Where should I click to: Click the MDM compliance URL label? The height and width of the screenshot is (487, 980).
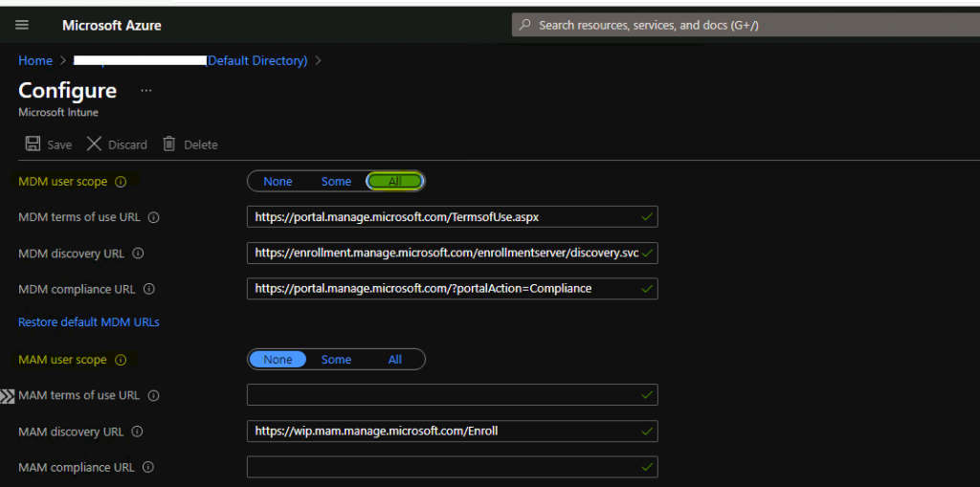[77, 290]
